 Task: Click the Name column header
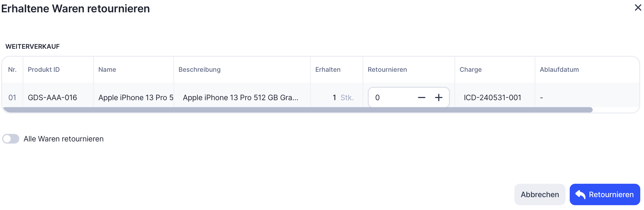(107, 70)
